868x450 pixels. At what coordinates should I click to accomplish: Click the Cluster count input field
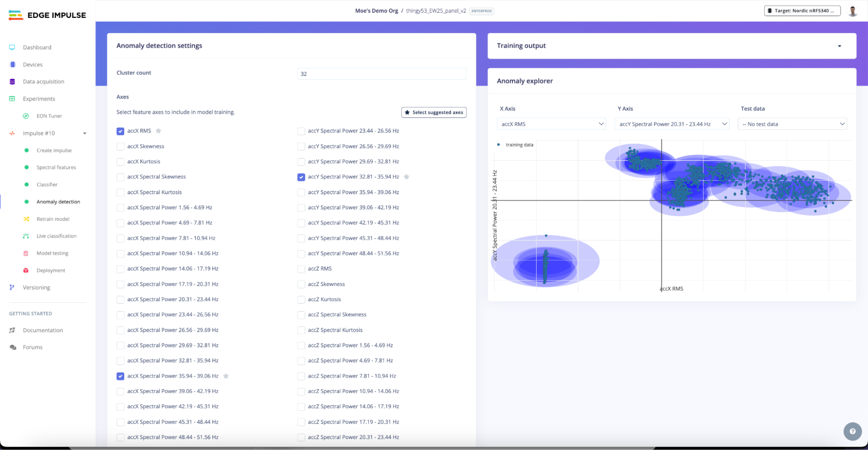(382, 74)
